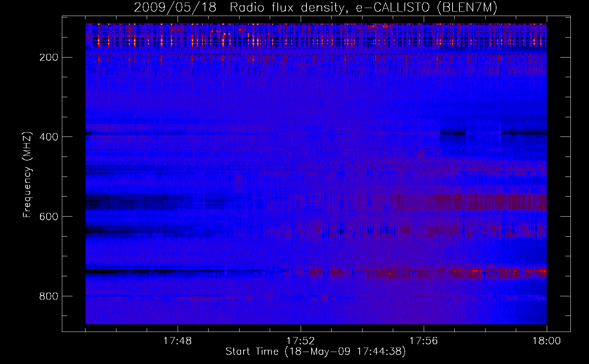The image size is (589, 364).
Task: Click the 17:48 time tick label
Action: coord(178,341)
